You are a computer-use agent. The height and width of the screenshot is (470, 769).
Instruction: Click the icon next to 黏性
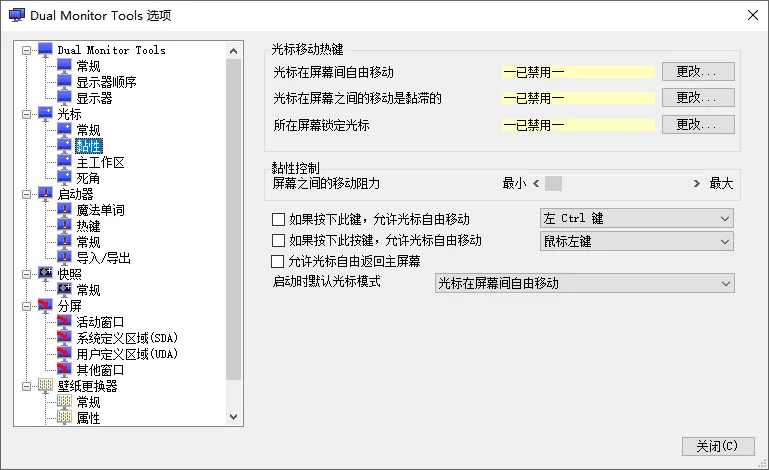[x=64, y=146]
